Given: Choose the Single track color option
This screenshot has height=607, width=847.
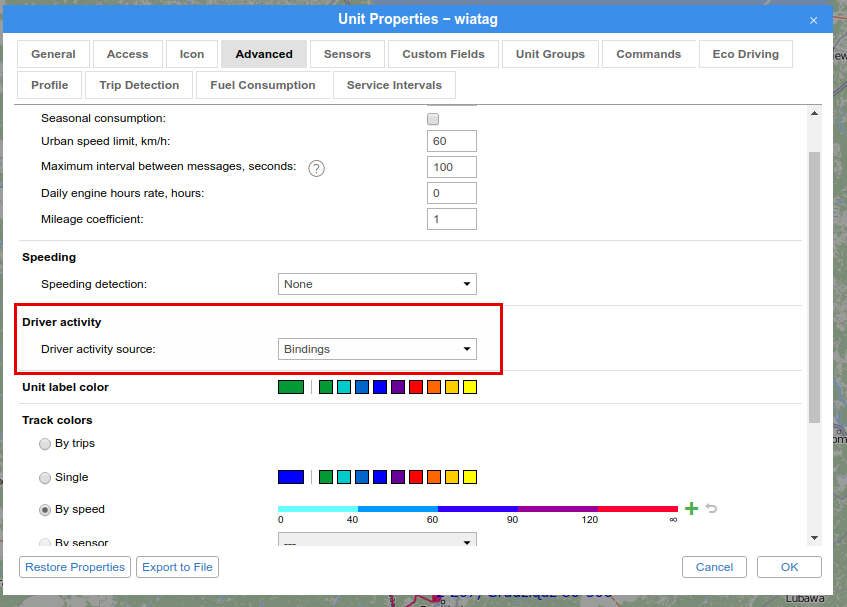Looking at the screenshot, I should click(x=45, y=478).
